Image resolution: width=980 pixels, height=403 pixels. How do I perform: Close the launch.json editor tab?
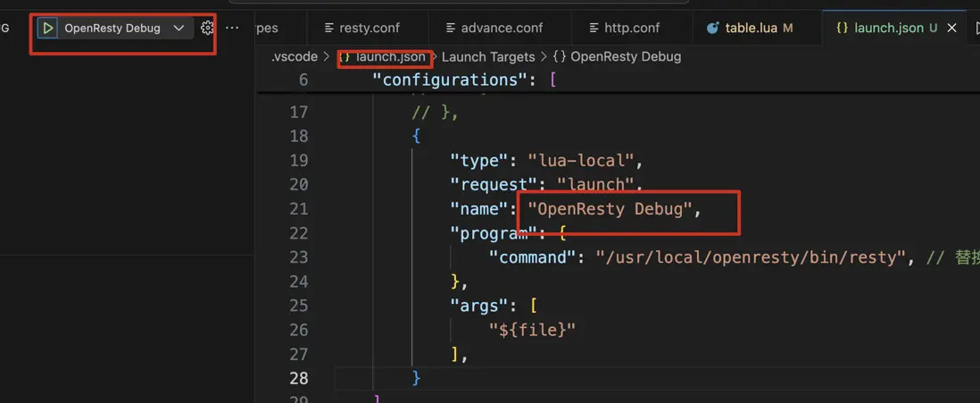[952, 28]
